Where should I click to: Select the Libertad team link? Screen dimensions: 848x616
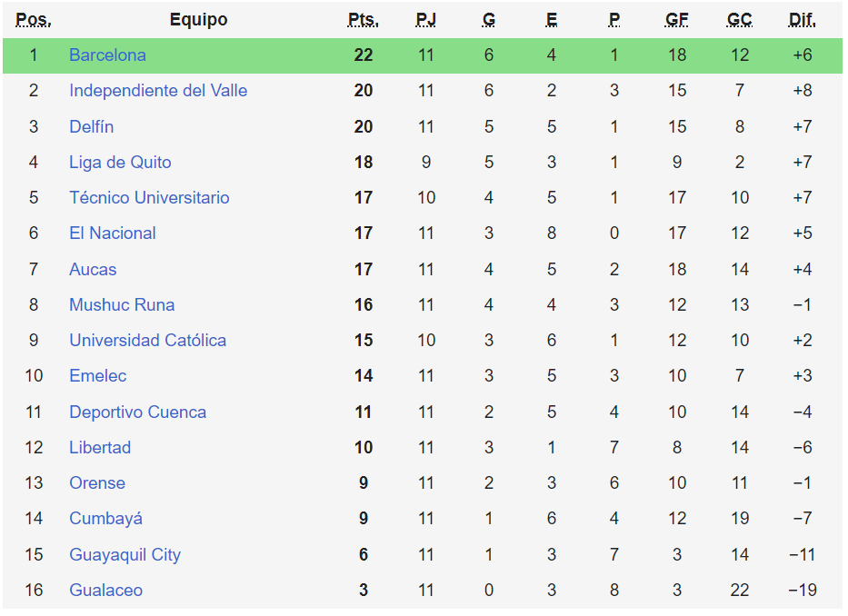[100, 448]
